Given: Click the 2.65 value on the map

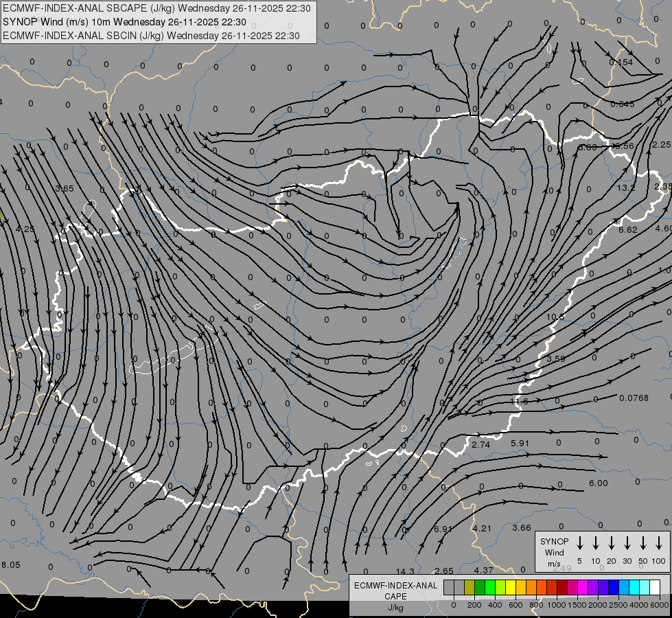Looking at the screenshot, I should click(x=444, y=571).
